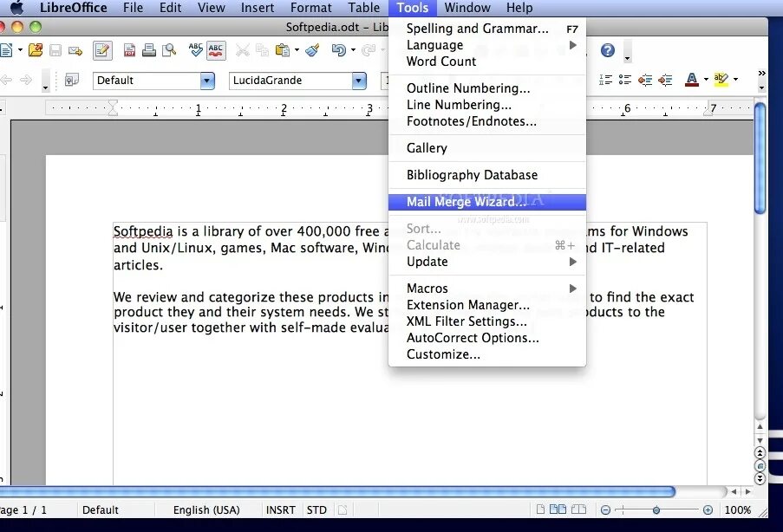The width and height of the screenshot is (783, 532).
Task: Expand Macros submenu
Action: tap(486, 289)
